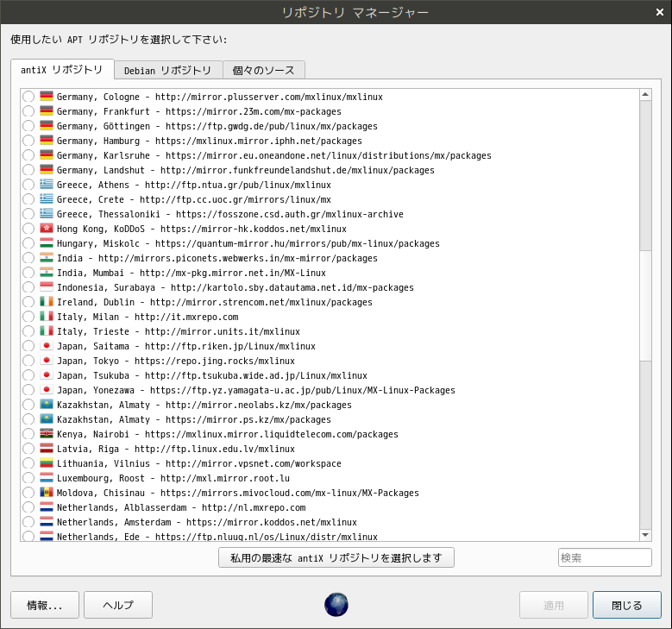Click the ヘルプ button
Viewport: 672px width, 629px height.
[118, 605]
